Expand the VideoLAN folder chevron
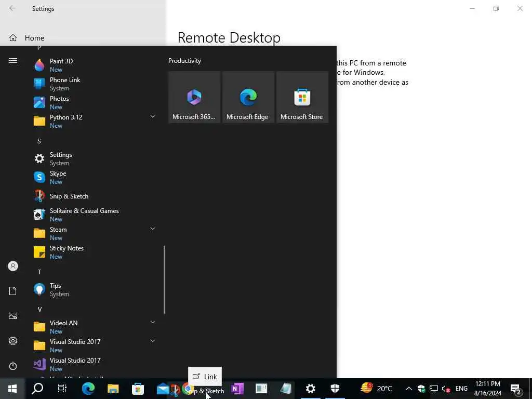Image resolution: width=532 pixels, height=399 pixels. point(152,322)
